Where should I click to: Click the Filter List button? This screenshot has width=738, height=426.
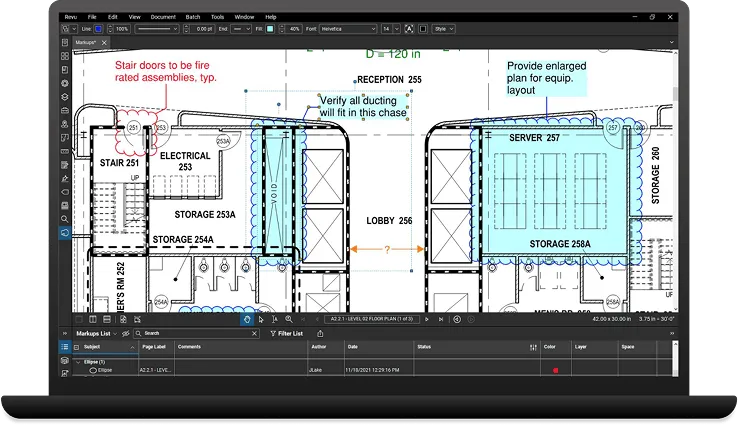pyautogui.click(x=287, y=333)
